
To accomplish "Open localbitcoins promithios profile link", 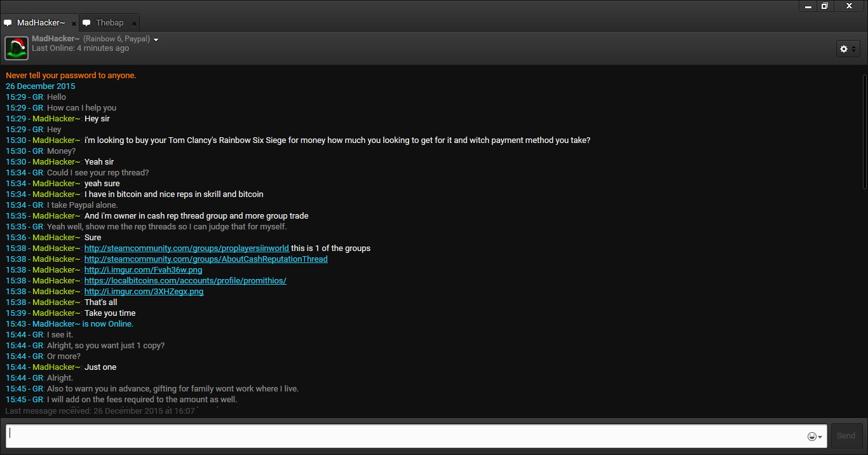I will (x=185, y=281).
